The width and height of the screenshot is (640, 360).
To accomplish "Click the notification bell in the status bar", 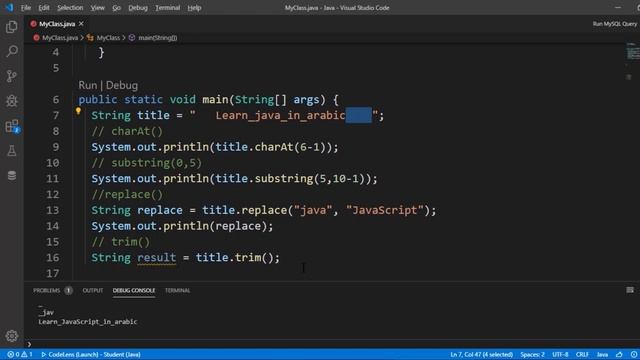I will point(633,354).
